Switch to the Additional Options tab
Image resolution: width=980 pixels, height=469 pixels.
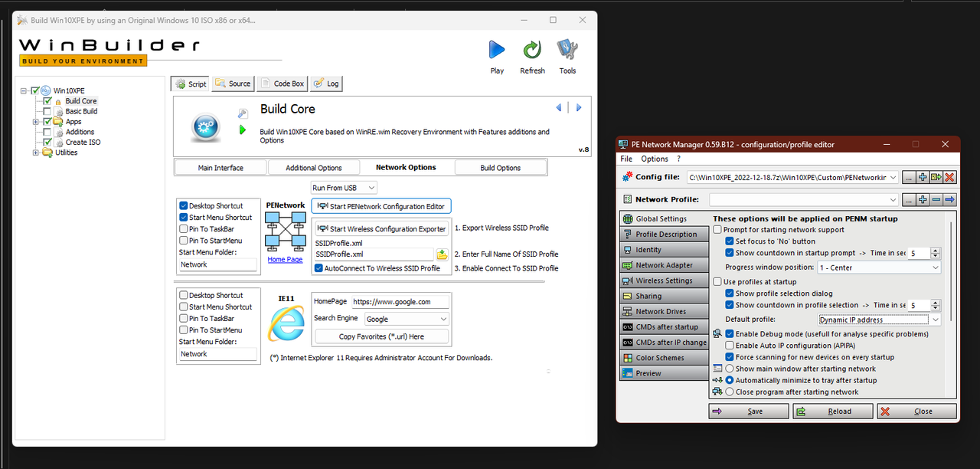click(314, 168)
